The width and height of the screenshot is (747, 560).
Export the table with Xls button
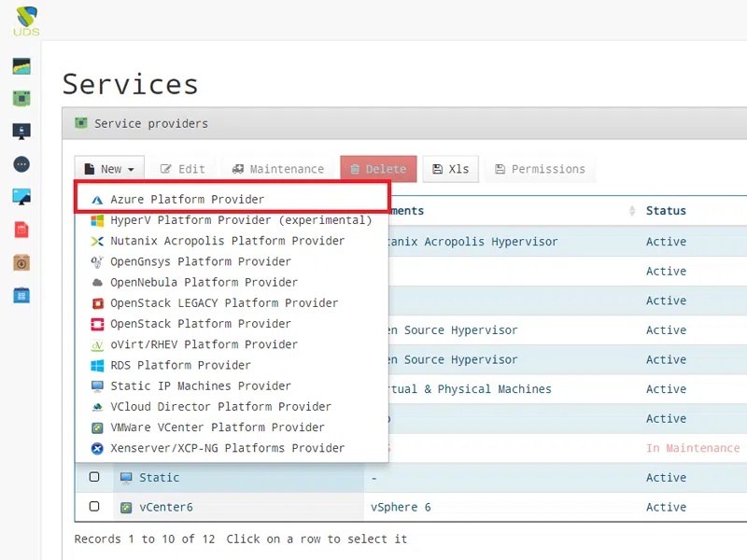tap(451, 169)
